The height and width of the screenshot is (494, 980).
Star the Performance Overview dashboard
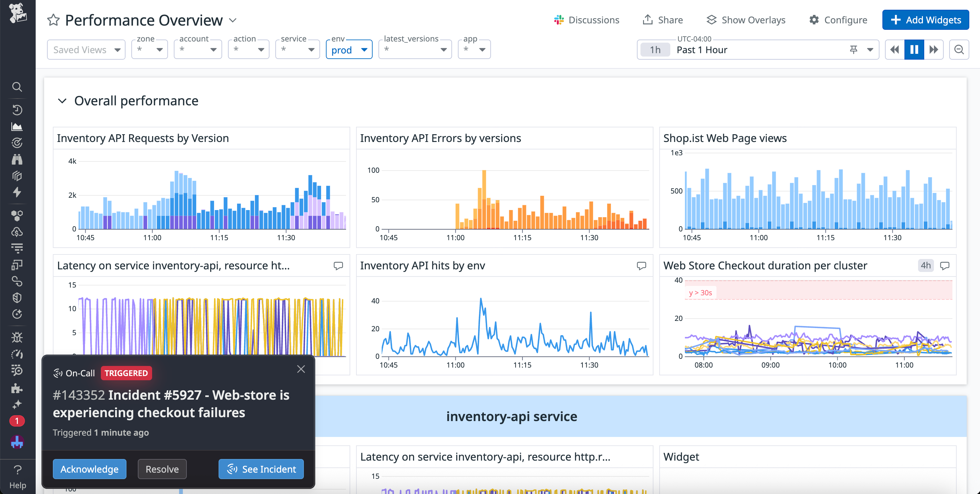(x=53, y=20)
